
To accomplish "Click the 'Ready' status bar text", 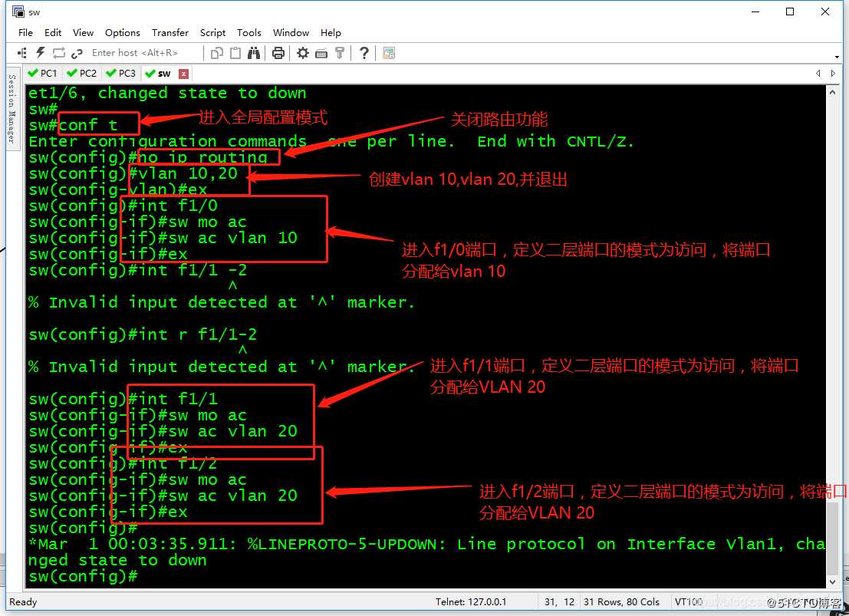I will tap(23, 601).
